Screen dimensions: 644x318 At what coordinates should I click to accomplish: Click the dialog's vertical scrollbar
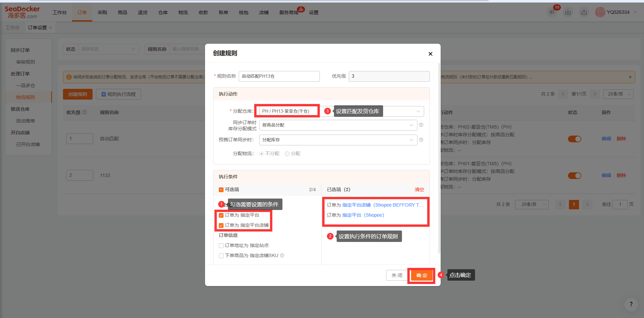[439, 158]
